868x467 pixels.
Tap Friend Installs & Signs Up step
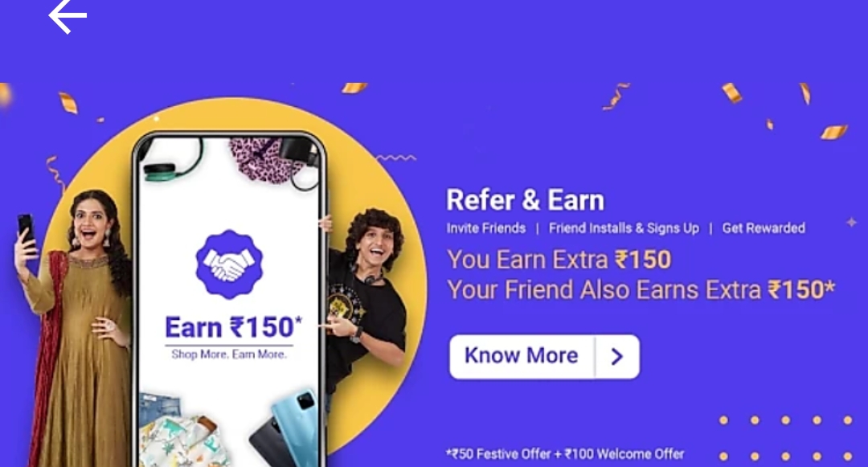624,228
